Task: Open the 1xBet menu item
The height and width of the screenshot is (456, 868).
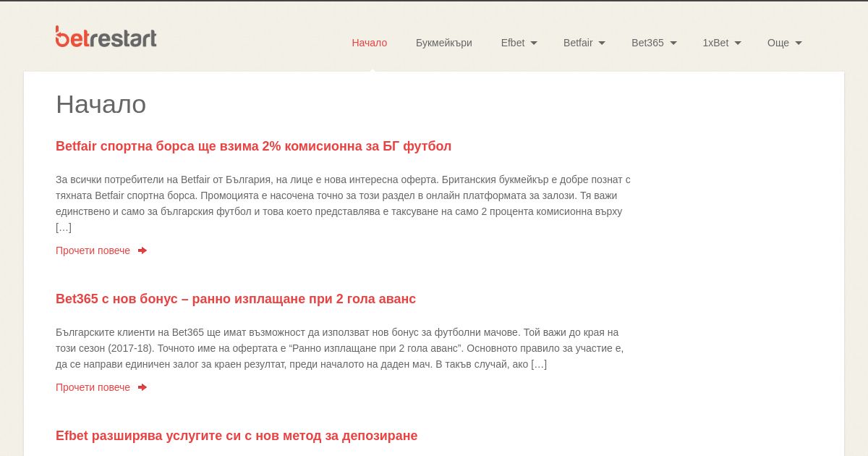Action: pos(715,43)
